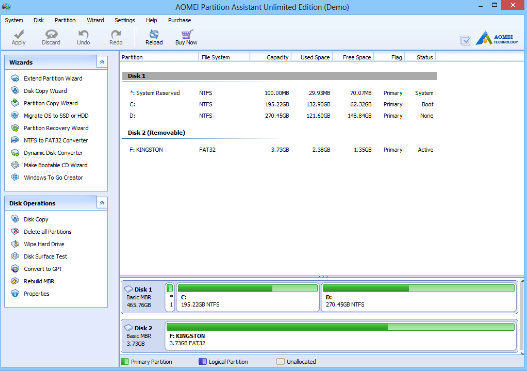Click the checklist icon beside AOMEI logo

point(465,41)
